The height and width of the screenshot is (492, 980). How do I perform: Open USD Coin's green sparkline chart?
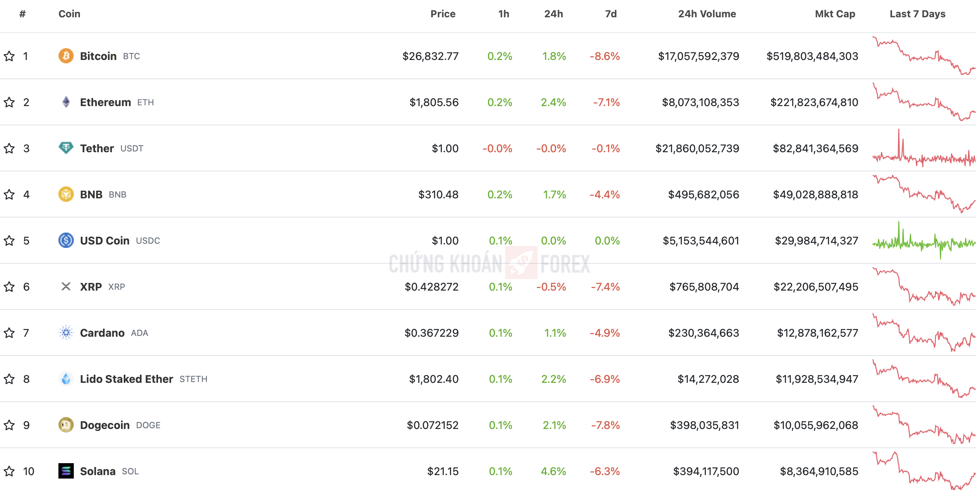tap(924, 240)
